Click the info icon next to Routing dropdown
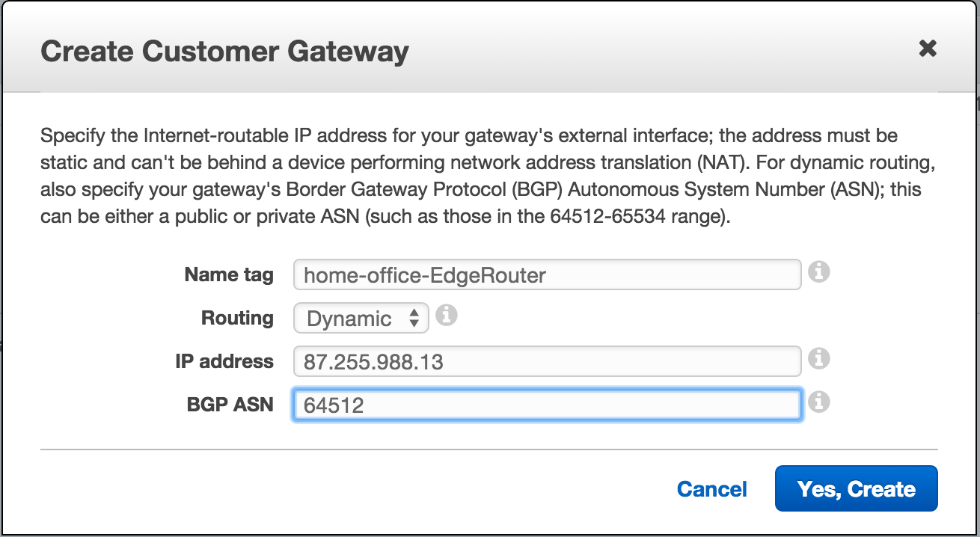The height and width of the screenshot is (537, 980). (446, 316)
